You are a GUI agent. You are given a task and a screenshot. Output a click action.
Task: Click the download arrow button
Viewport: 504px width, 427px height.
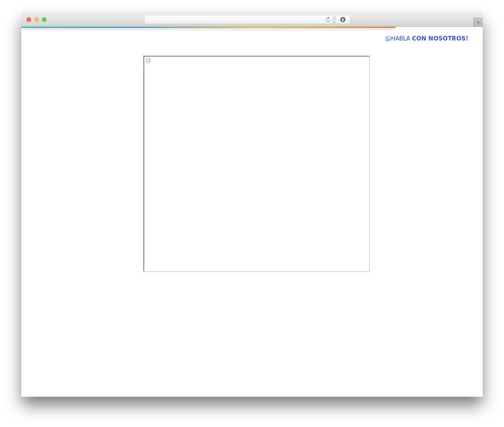343,20
